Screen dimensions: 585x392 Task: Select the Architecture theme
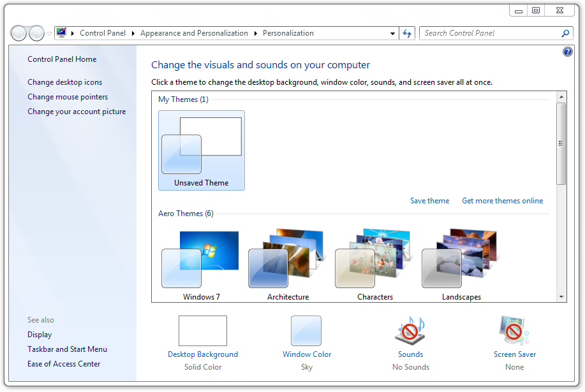(288, 265)
